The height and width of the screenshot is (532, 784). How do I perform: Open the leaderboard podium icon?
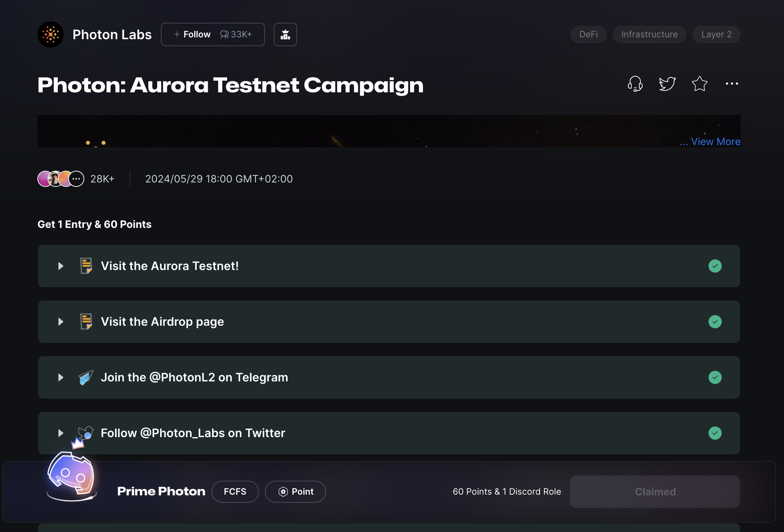click(285, 34)
